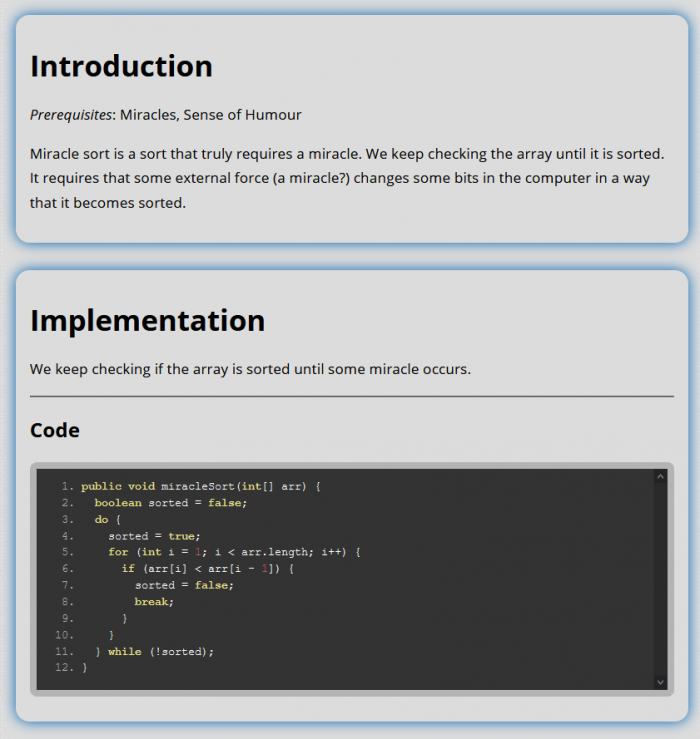Click the Prerequisites italic label
This screenshot has width=700, height=739.
coord(71,115)
